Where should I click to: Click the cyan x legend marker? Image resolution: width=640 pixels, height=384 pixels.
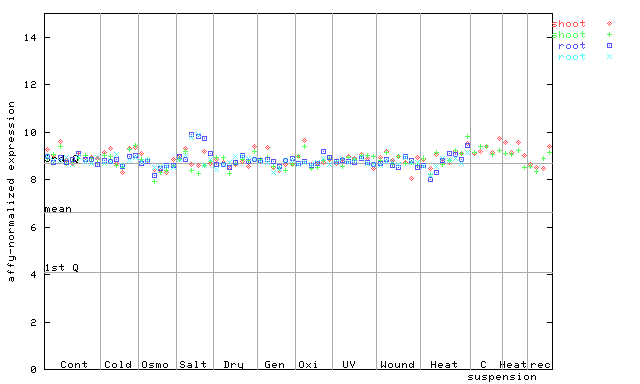pyautogui.click(x=609, y=57)
